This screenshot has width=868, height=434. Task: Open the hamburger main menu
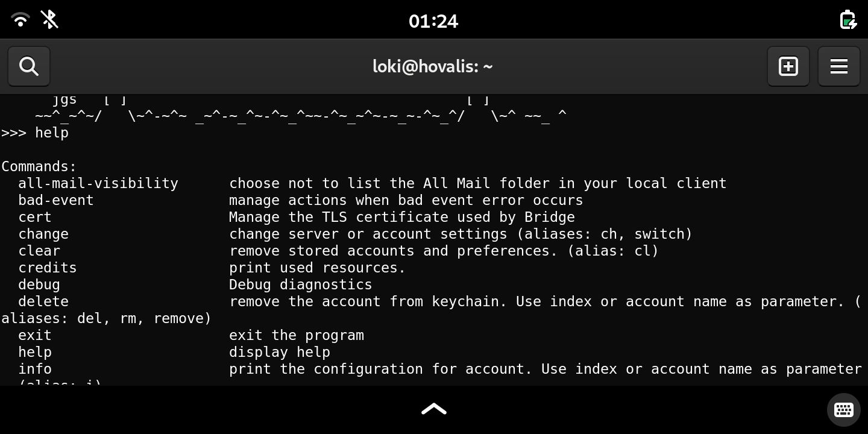point(839,66)
